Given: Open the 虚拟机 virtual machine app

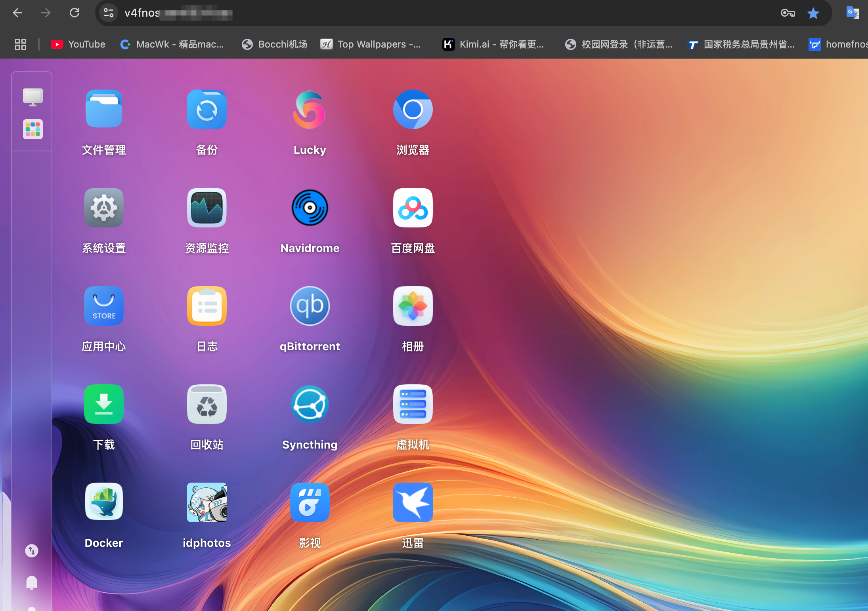Looking at the screenshot, I should 413,404.
